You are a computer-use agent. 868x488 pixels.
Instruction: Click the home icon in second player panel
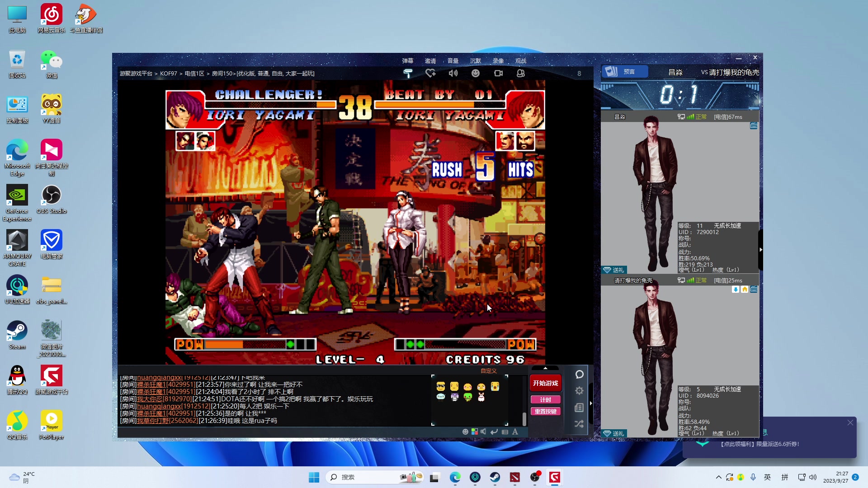point(745,289)
